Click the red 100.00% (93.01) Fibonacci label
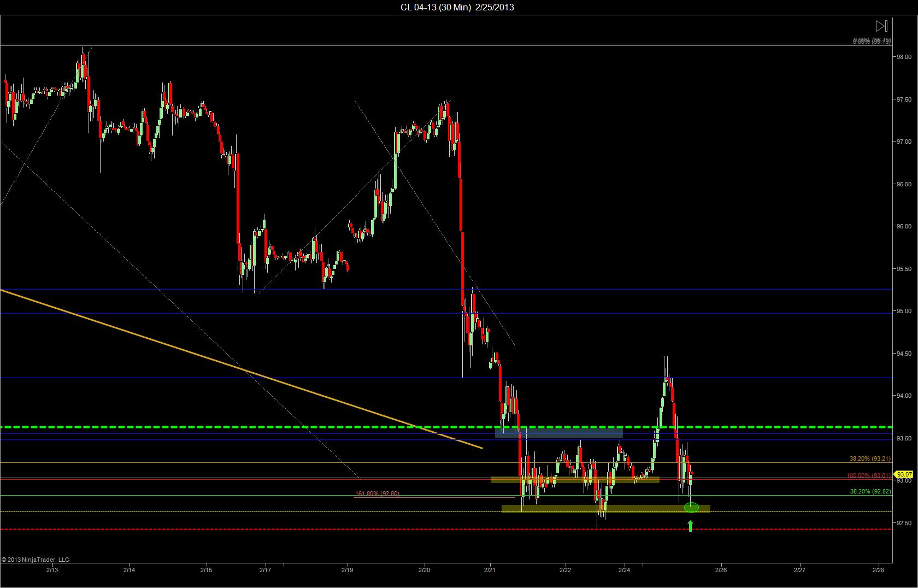The width and height of the screenshot is (918, 588). coord(869,475)
